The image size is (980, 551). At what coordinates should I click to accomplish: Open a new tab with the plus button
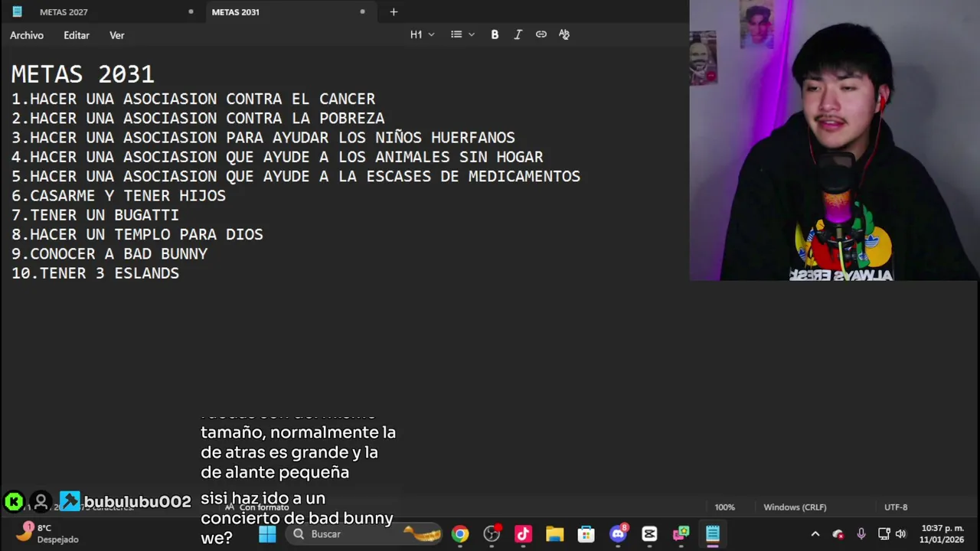pos(394,11)
